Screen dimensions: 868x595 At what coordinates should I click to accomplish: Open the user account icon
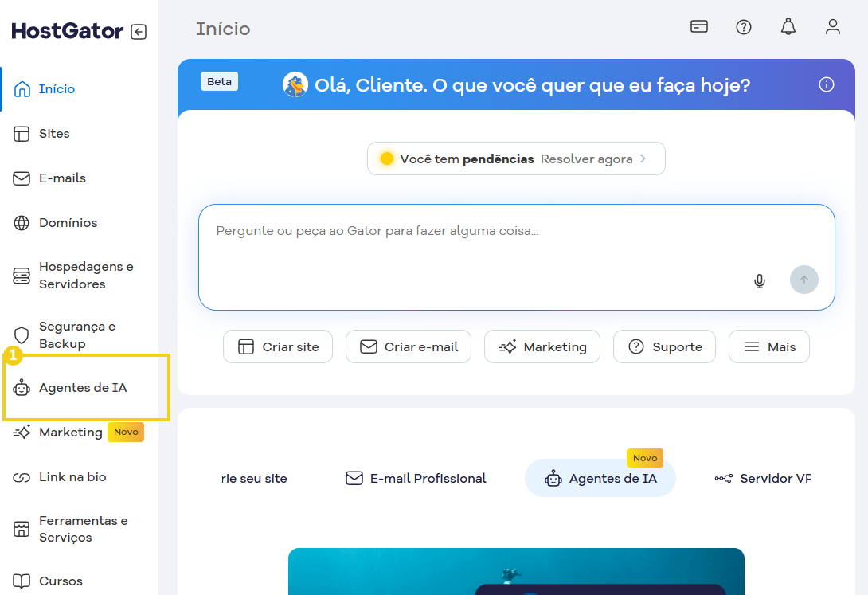click(x=833, y=26)
